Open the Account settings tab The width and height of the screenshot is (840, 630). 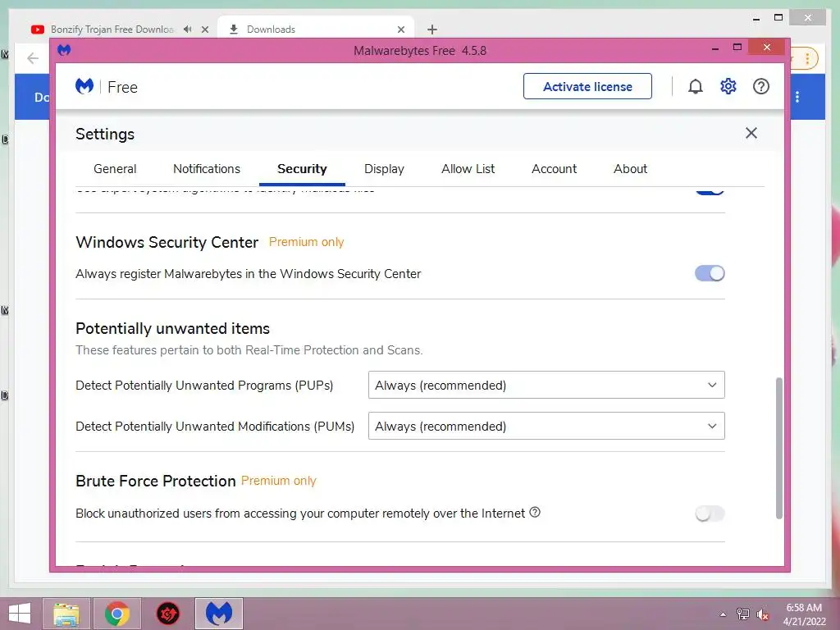tap(554, 169)
